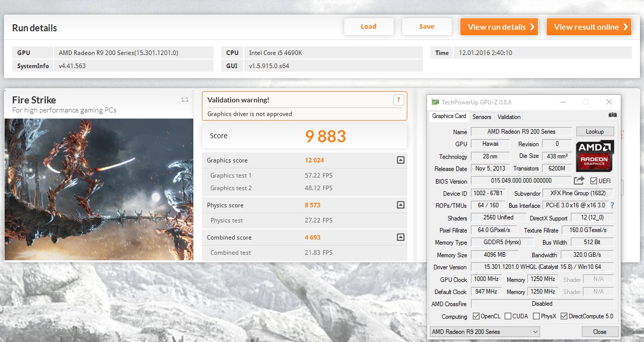
Task: Click the Shaders 2560 Unified field
Action: (x=498, y=217)
